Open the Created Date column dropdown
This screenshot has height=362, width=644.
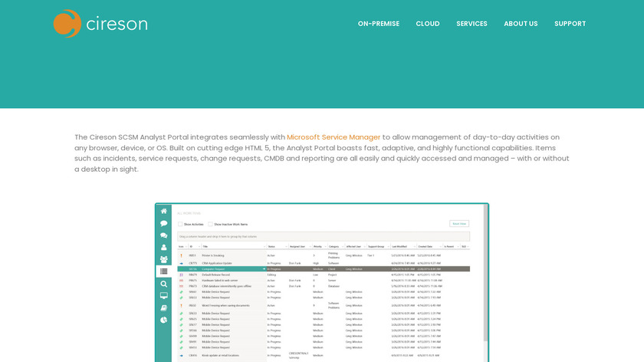(440, 247)
